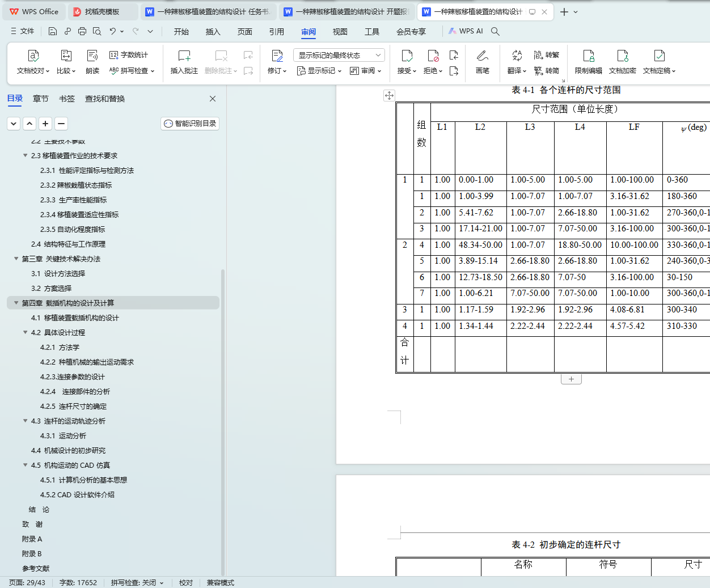
Task: Click 兼容模式 in status bar
Action: coord(221,582)
